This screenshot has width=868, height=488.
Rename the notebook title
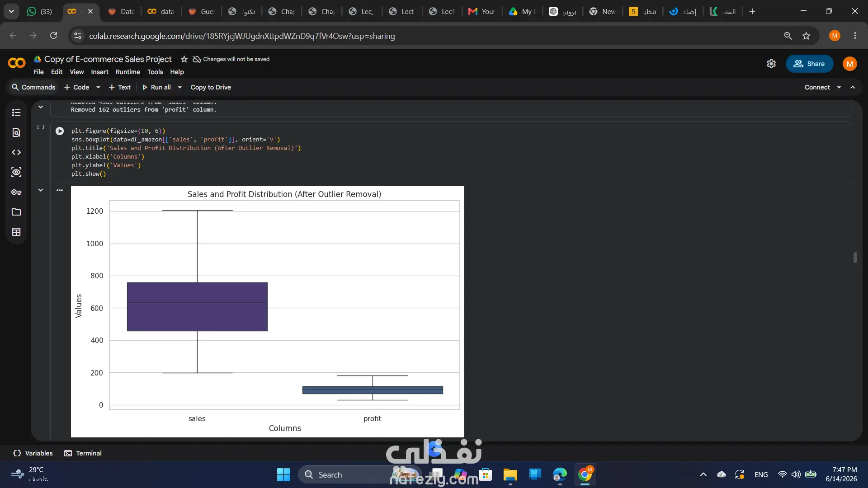[108, 59]
